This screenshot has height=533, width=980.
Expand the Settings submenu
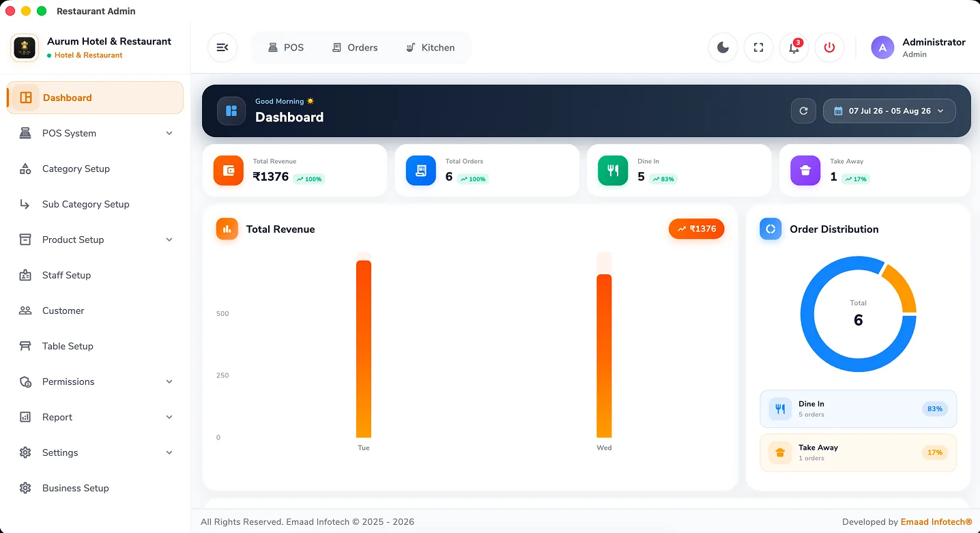click(96, 452)
